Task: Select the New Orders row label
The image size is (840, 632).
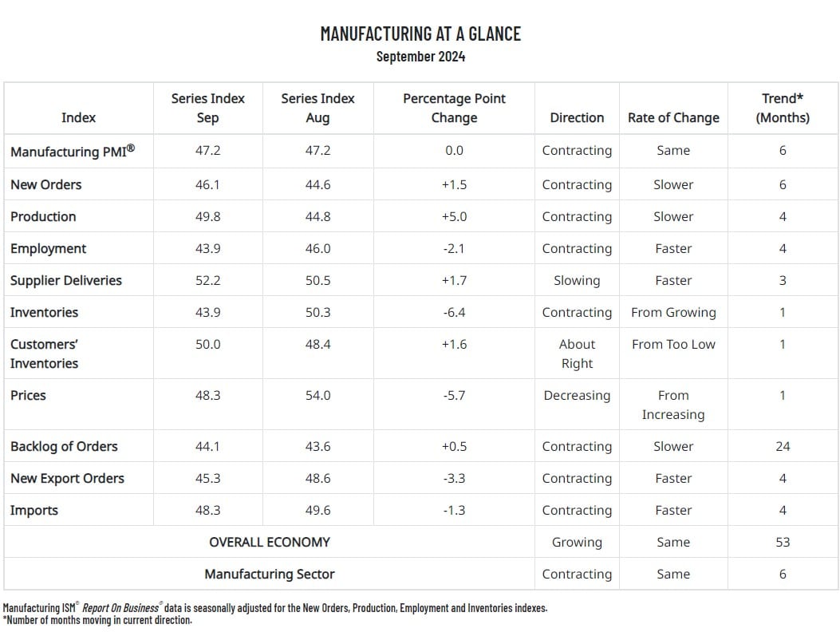Action: (x=45, y=184)
